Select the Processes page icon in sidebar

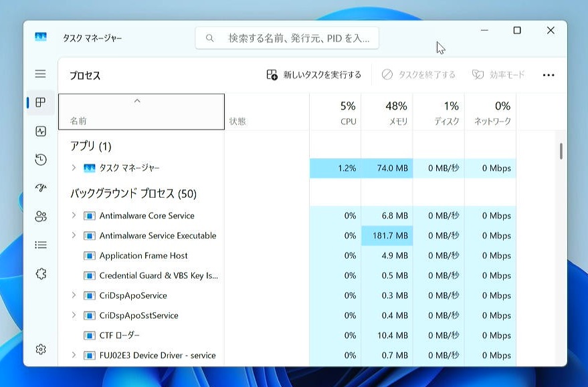[x=41, y=102]
